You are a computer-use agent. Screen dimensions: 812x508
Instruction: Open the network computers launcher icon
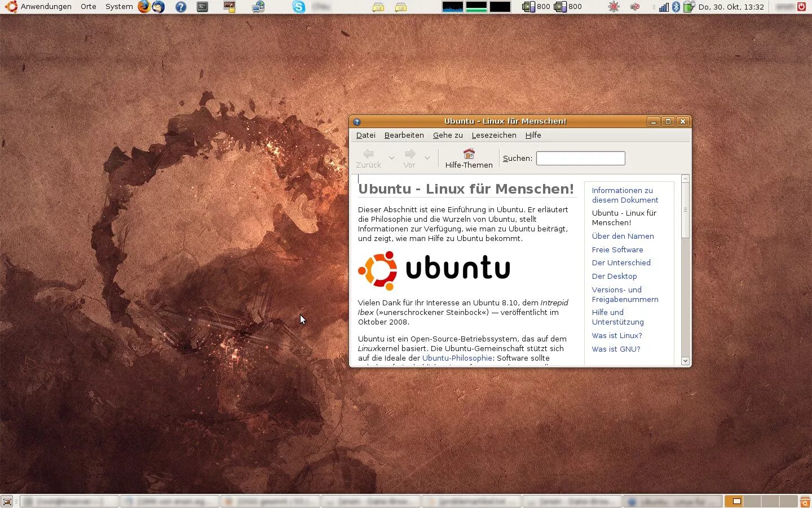click(x=258, y=7)
